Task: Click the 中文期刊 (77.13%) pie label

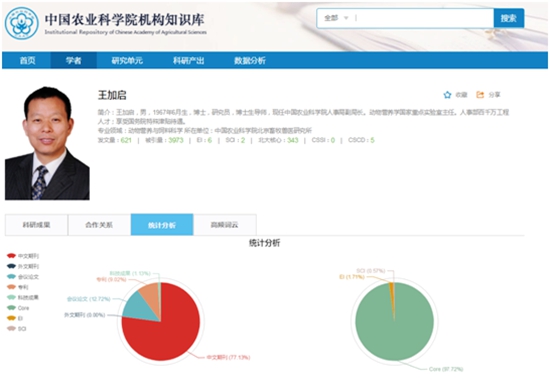Action: [228, 357]
